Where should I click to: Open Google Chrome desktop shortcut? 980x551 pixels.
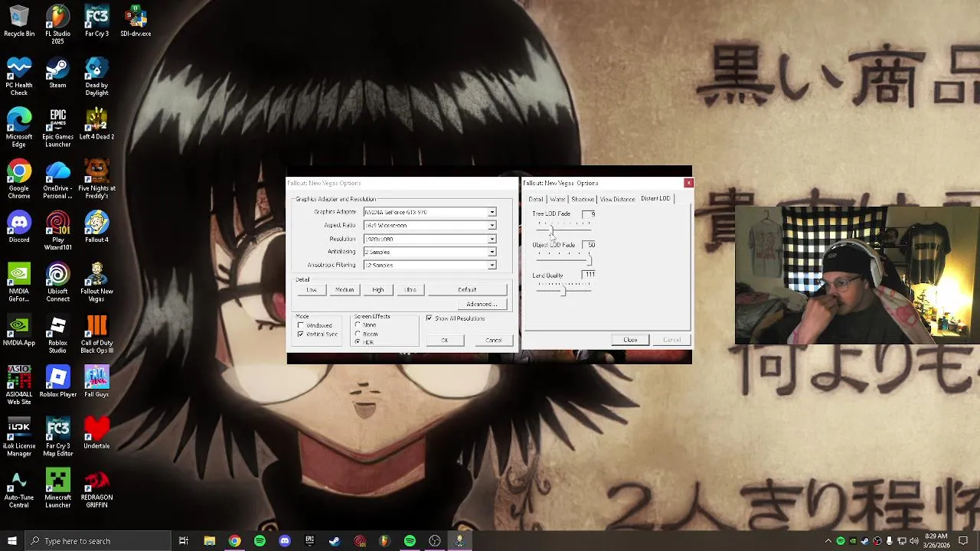pyautogui.click(x=19, y=179)
